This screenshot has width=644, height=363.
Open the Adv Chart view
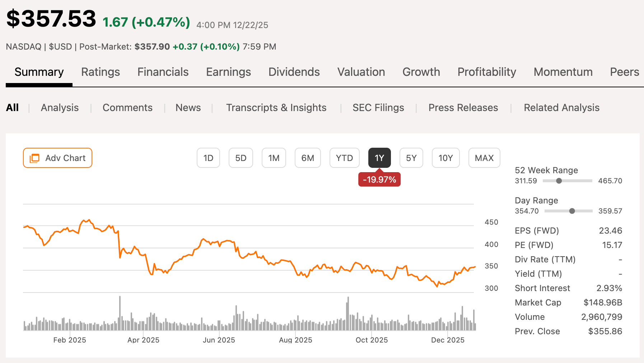tap(57, 158)
